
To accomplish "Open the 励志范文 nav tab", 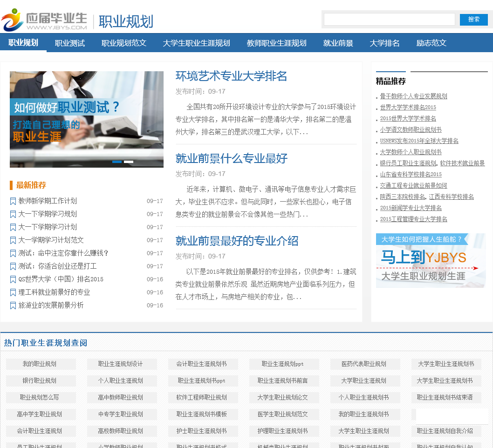I will (431, 43).
